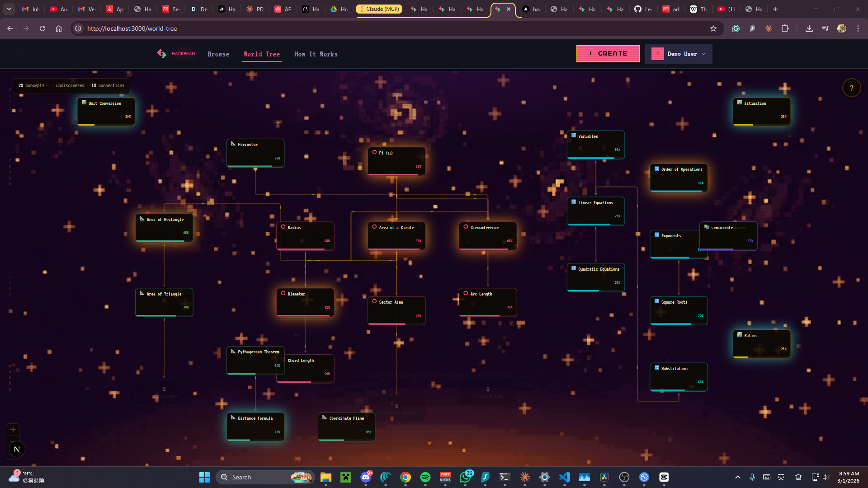
Task: Show hidden system tray icons chevron
Action: click(738, 477)
